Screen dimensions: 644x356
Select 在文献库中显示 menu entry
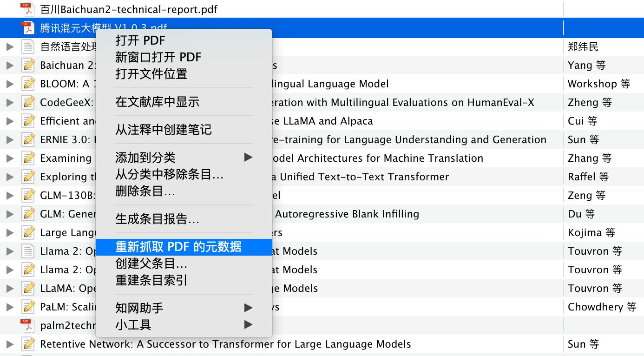[184, 102]
